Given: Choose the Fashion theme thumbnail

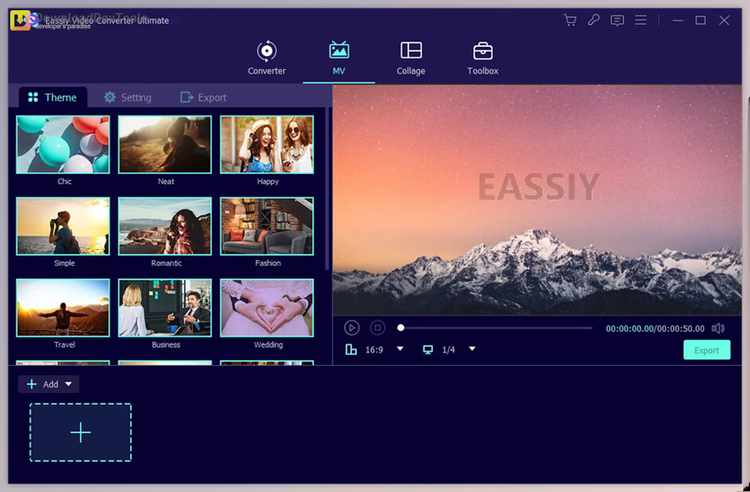Looking at the screenshot, I should [267, 226].
